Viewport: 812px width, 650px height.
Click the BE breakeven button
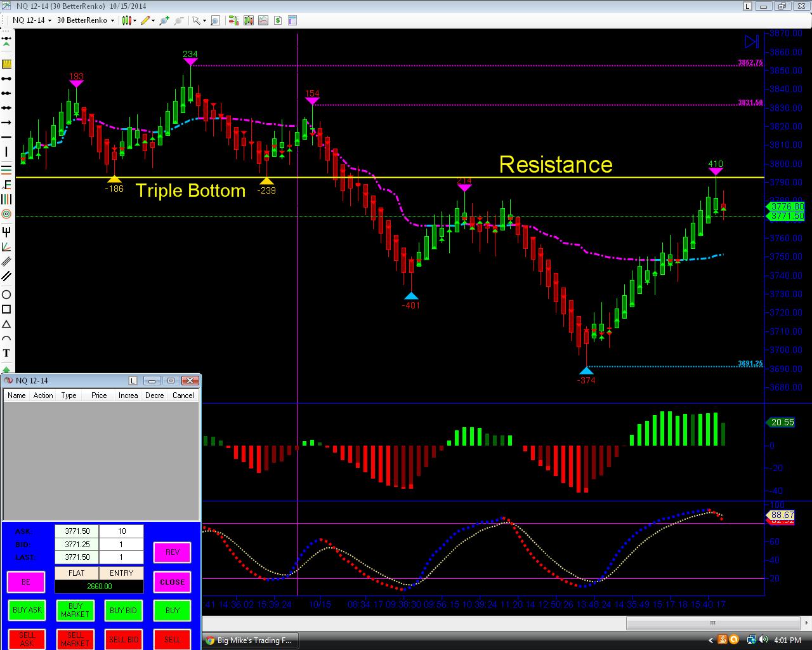[x=26, y=582]
